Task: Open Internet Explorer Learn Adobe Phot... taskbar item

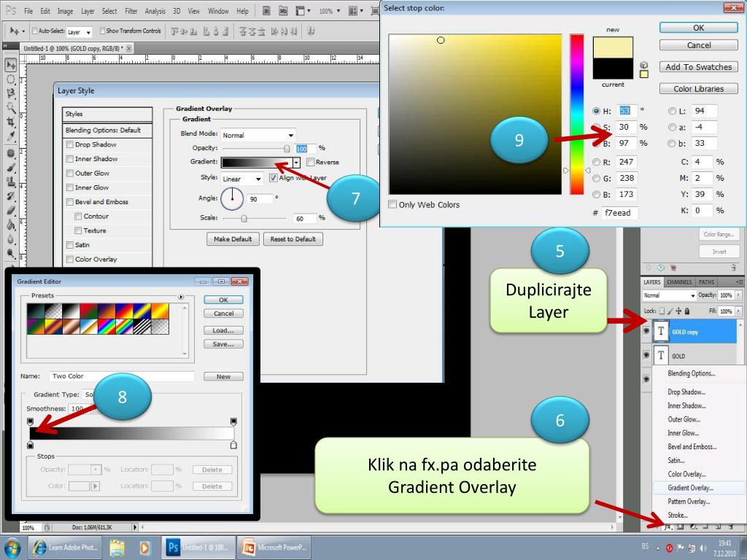Action: [x=65, y=547]
